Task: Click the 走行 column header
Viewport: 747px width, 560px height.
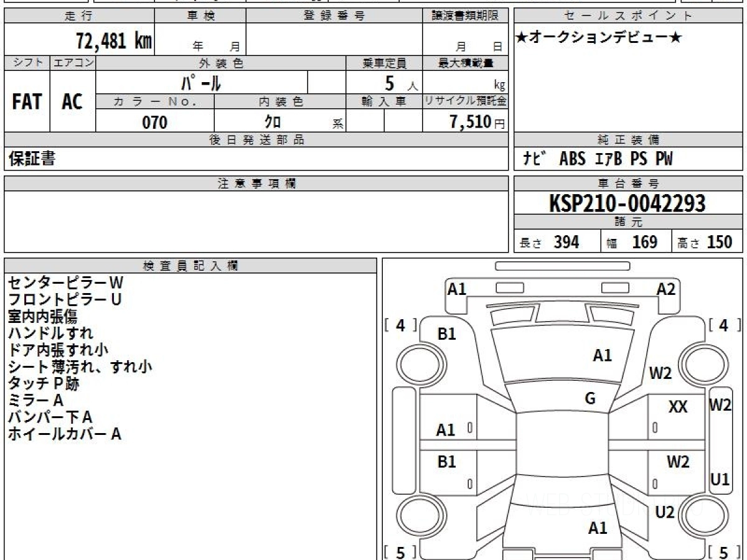Action: point(79,16)
